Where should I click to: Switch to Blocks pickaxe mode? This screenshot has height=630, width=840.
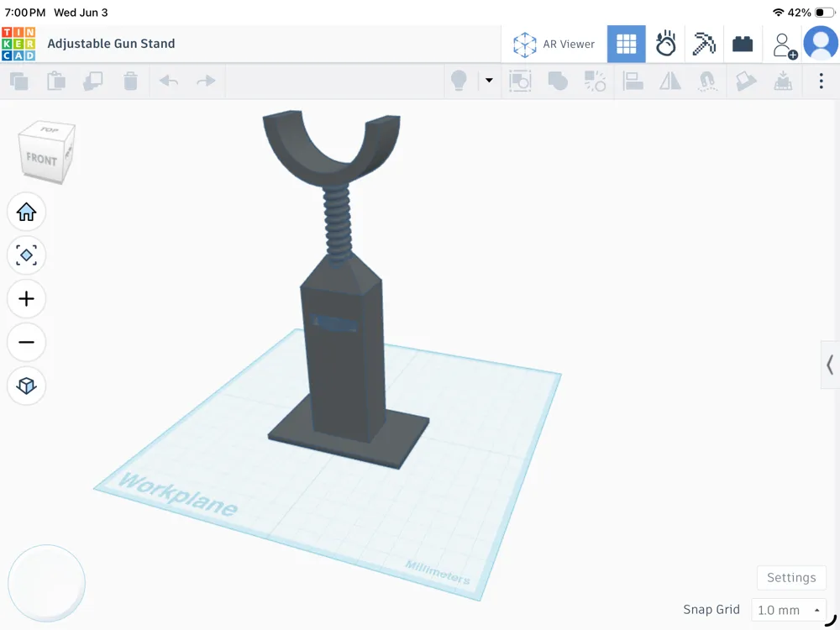(704, 44)
